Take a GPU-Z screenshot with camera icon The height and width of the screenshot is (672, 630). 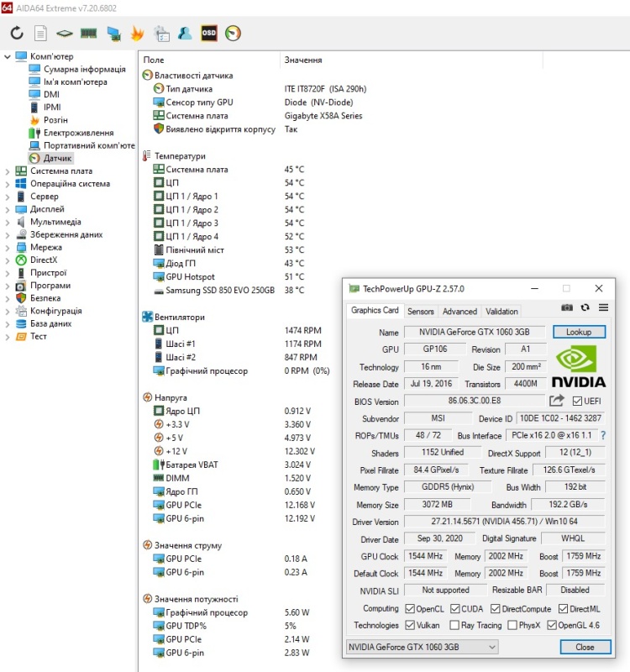click(567, 307)
